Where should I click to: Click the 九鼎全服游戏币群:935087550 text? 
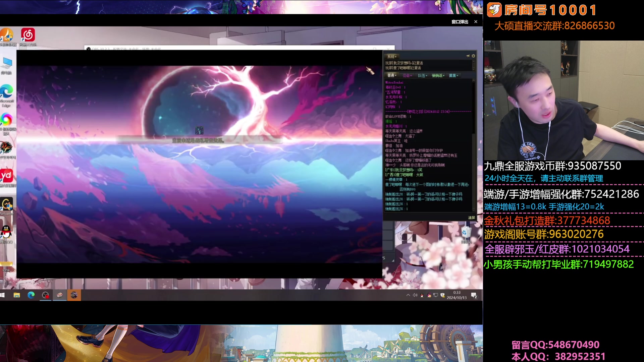(x=552, y=166)
